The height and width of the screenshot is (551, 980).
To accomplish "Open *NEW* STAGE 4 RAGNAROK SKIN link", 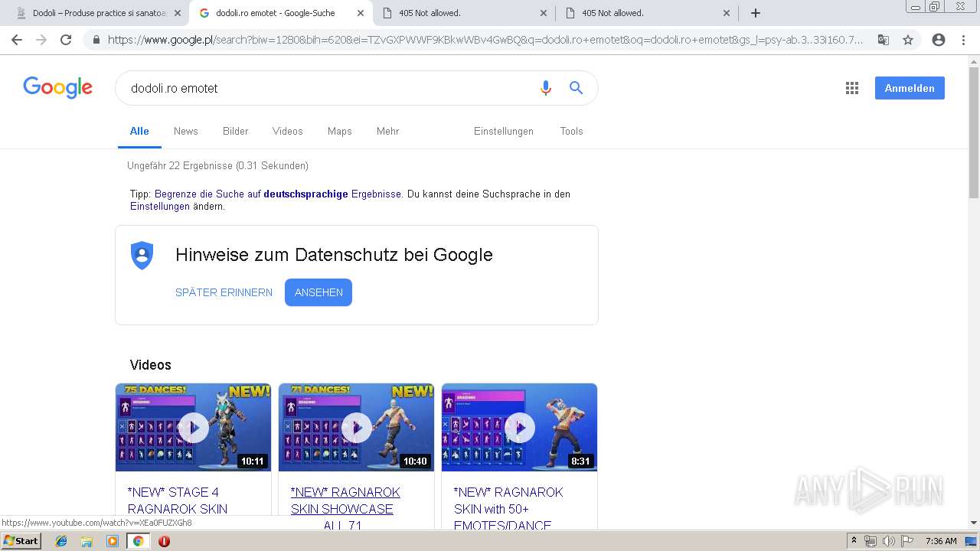I will point(178,500).
